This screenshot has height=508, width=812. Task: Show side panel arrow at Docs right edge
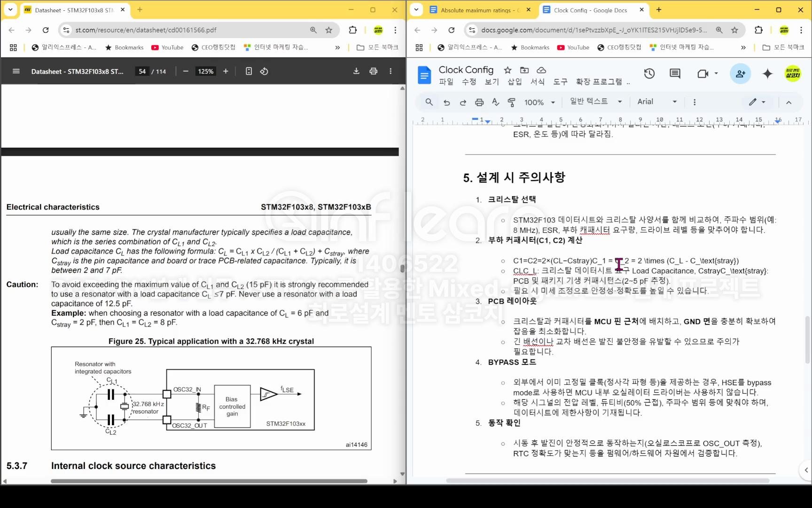[806, 470]
